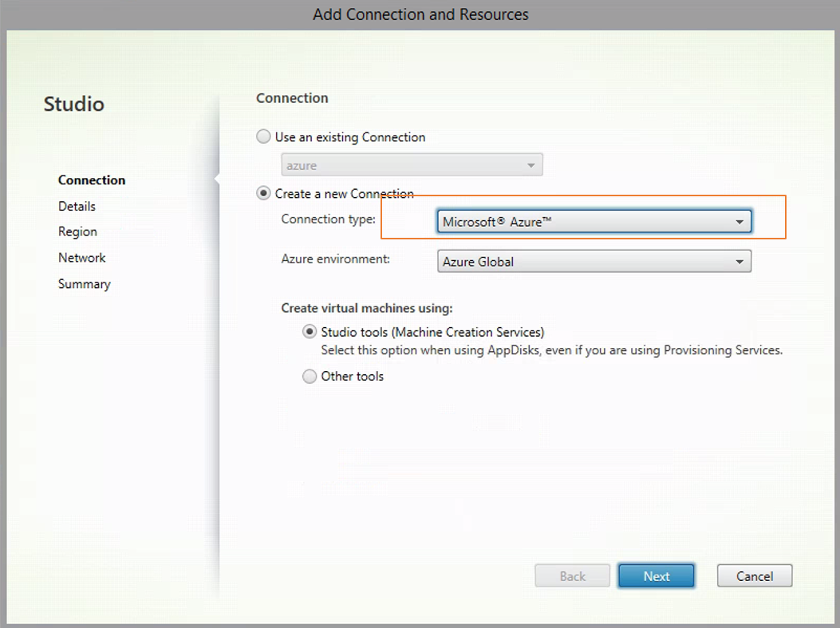Jump to the Network step
The image size is (840, 628).
[x=81, y=258]
